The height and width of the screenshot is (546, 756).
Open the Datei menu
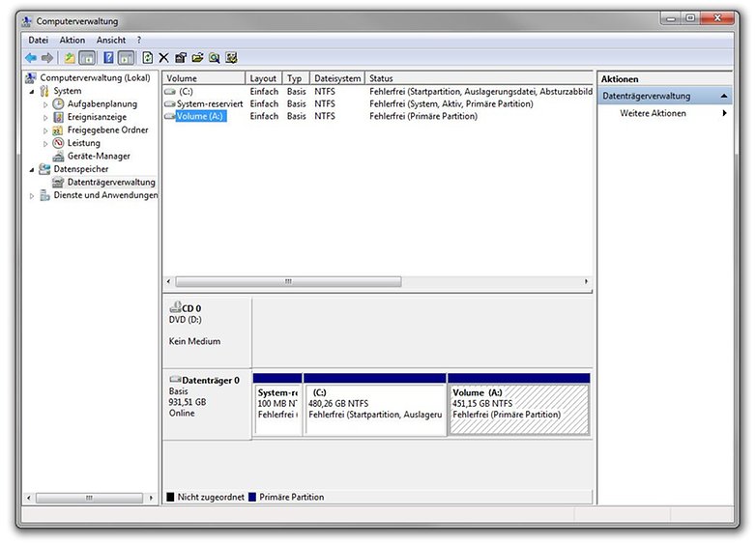pos(38,40)
